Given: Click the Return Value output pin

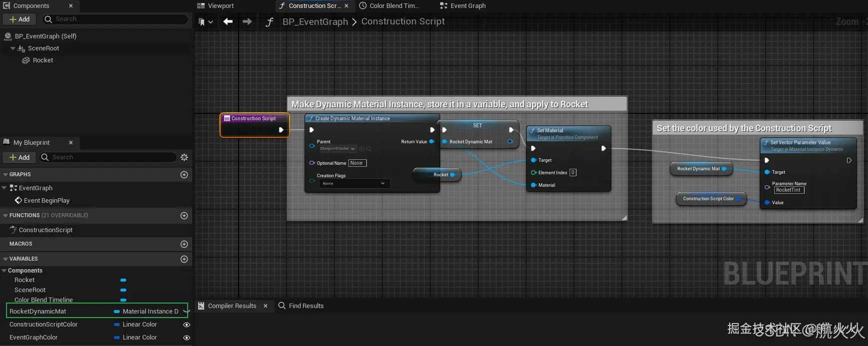Looking at the screenshot, I should coord(432,142).
